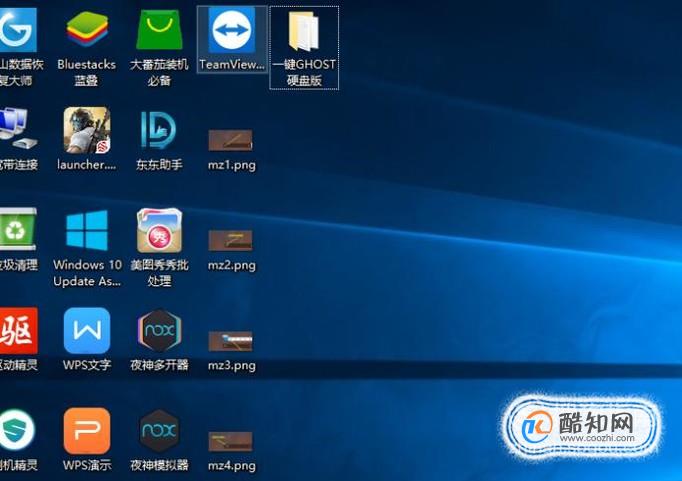Select the mz2.png file thumbnail

click(x=231, y=240)
